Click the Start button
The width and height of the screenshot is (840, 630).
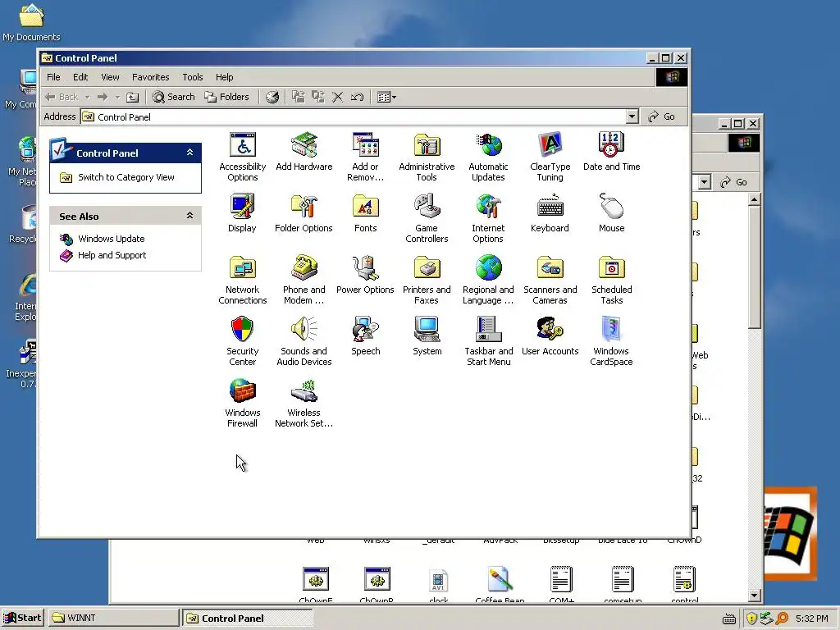(x=22, y=618)
